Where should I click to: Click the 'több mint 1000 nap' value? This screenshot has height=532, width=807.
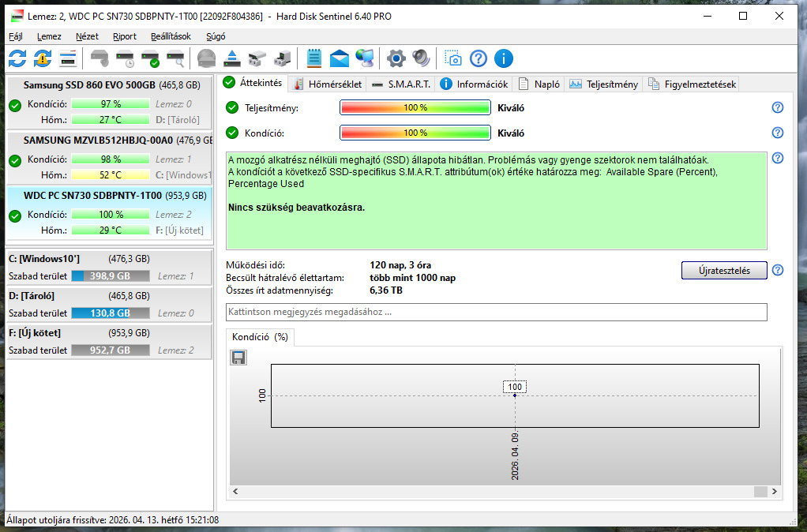(x=412, y=278)
